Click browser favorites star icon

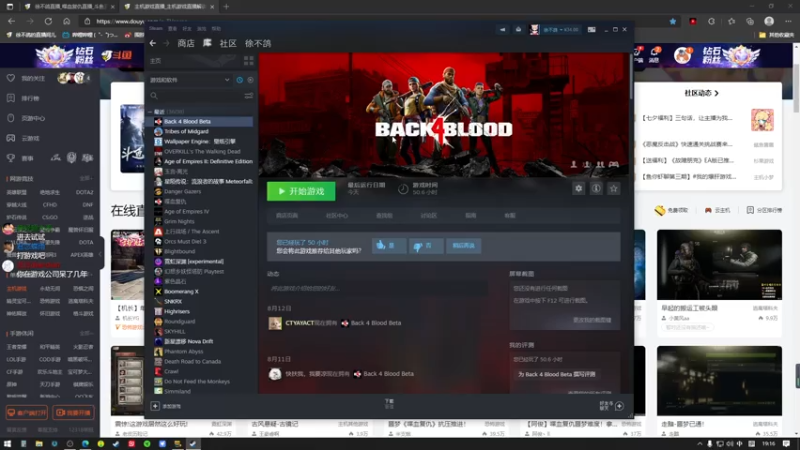(673, 21)
